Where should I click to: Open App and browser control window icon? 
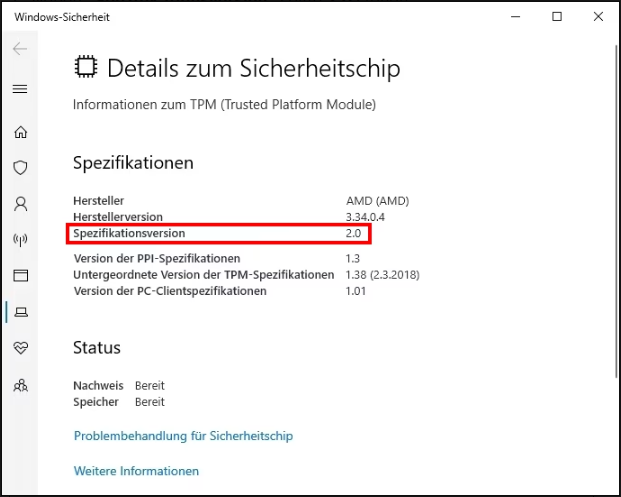(x=21, y=275)
